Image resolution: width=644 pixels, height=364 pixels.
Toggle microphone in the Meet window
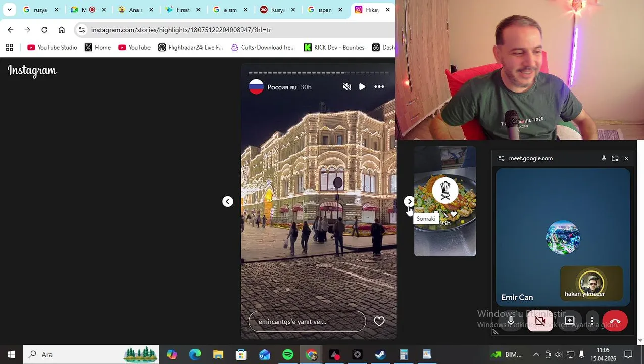click(x=511, y=321)
